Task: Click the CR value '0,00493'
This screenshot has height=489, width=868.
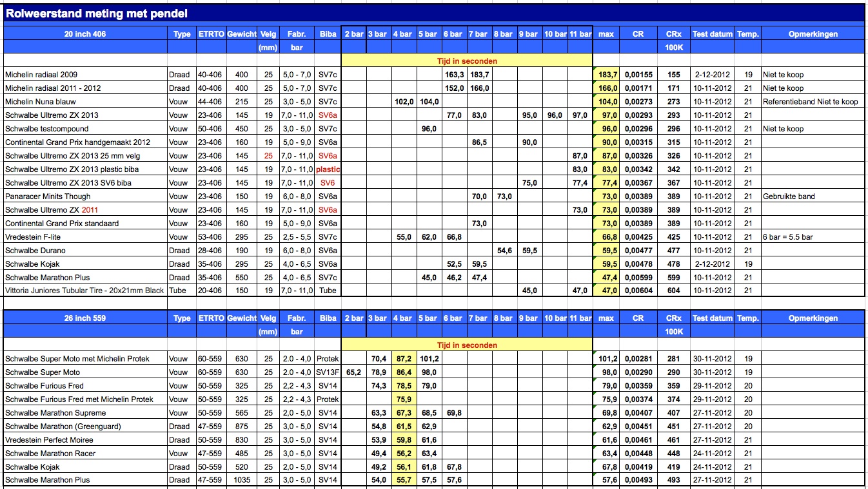Action: coord(638,480)
